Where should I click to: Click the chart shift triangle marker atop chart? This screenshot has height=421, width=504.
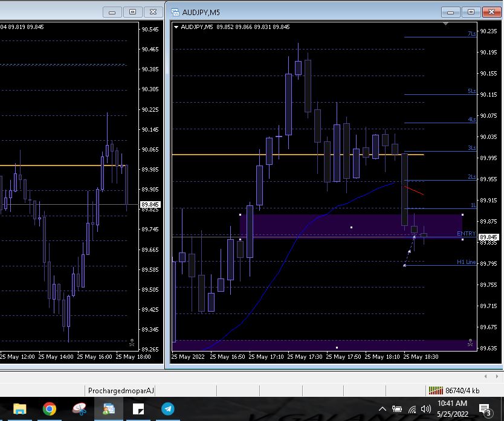(x=445, y=24)
